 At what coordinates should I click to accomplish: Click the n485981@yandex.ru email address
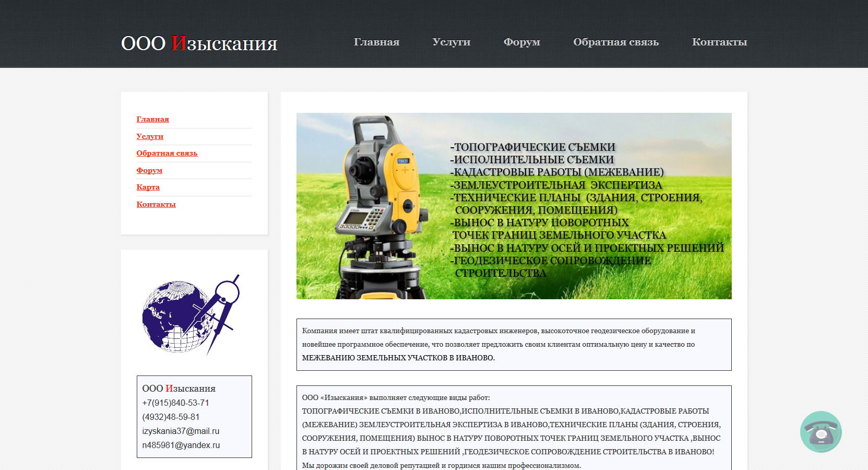tap(181, 445)
